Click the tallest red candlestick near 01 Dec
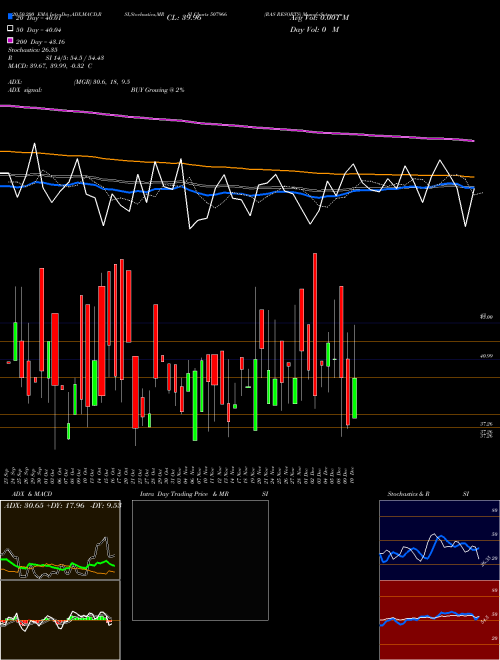This screenshot has width=500, height=660. (315, 325)
